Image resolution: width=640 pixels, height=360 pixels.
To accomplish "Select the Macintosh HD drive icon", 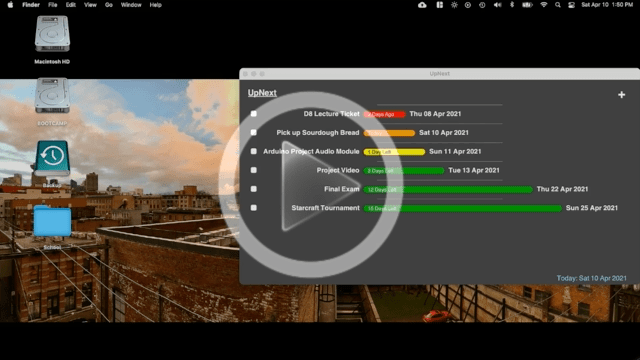I will pos(52,34).
